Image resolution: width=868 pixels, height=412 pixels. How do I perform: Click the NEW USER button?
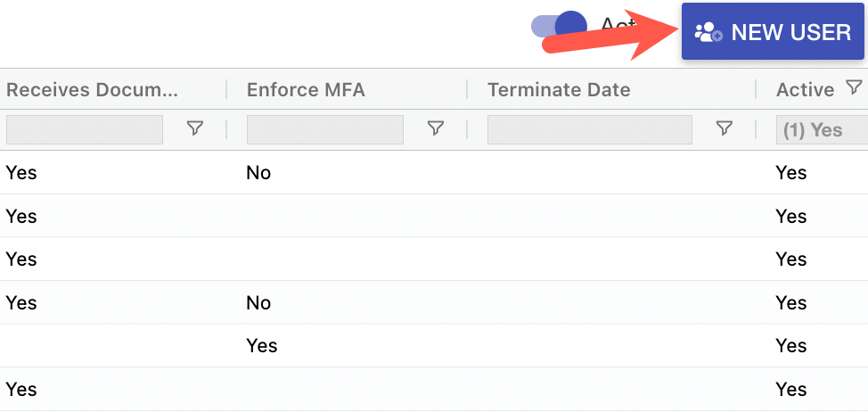click(x=772, y=32)
